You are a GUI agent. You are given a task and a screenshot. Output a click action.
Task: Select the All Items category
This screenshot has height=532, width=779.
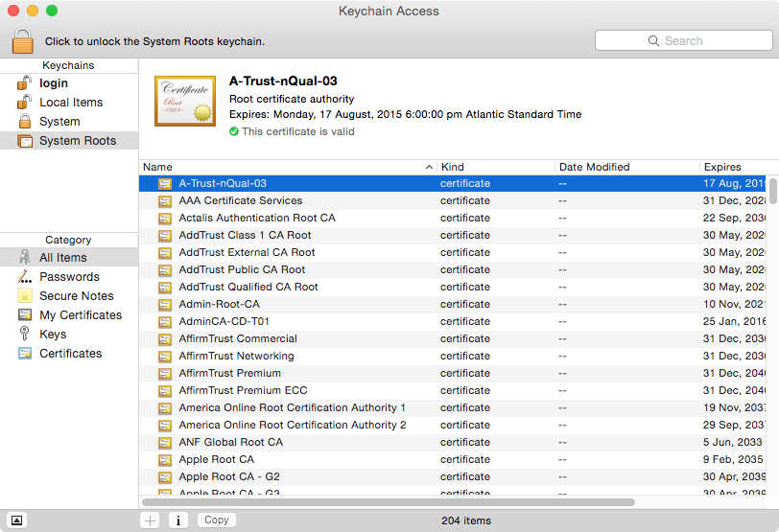(x=63, y=258)
